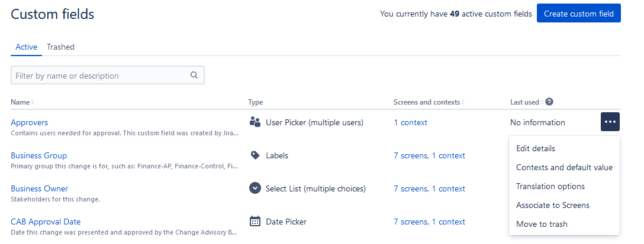The image size is (644, 244).
Task: Click the Last used help question mark icon
Action: [x=549, y=102]
